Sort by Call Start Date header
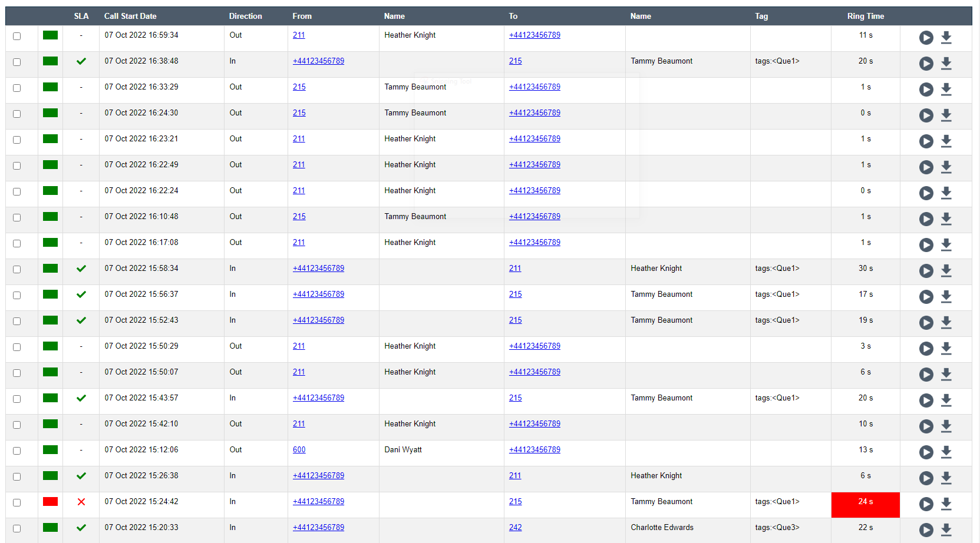The width and height of the screenshot is (980, 543). coord(130,16)
